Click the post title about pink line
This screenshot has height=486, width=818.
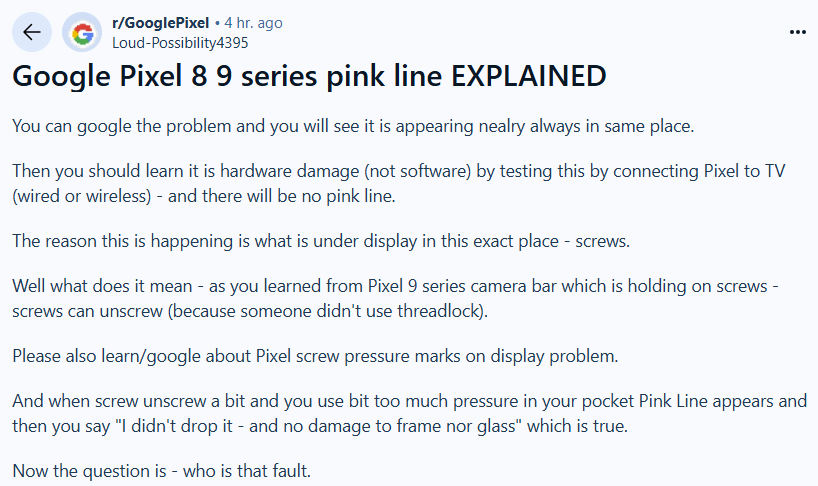(309, 76)
